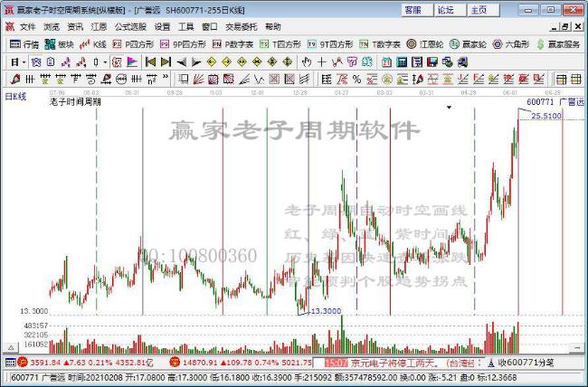This screenshot has height=387, width=588.
Task: Click the magenta flag icon
Action: (132, 61)
